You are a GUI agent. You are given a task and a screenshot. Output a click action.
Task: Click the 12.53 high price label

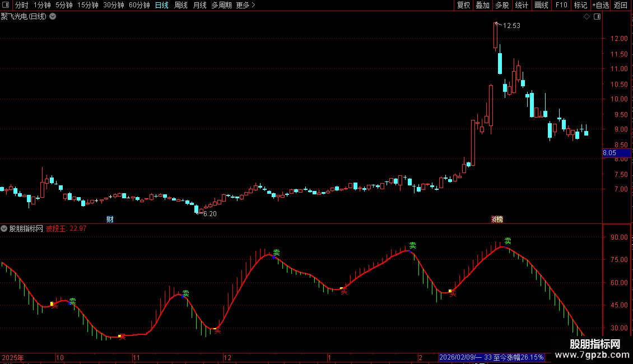coord(511,26)
